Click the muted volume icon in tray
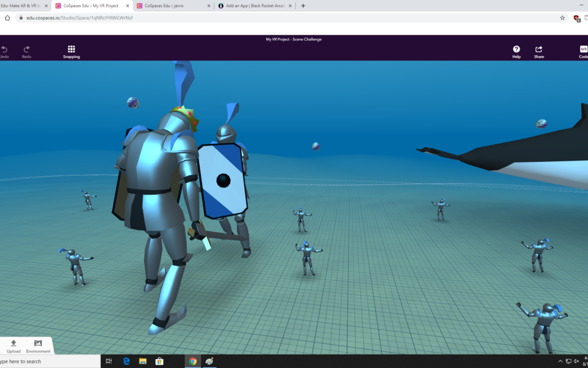588x368 pixels. coord(577,361)
